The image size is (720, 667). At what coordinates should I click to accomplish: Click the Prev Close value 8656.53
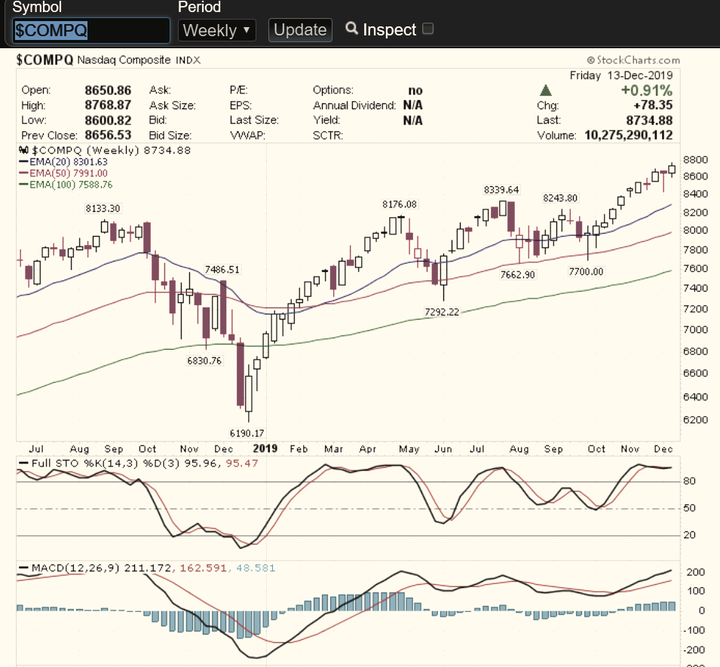[x=108, y=135]
